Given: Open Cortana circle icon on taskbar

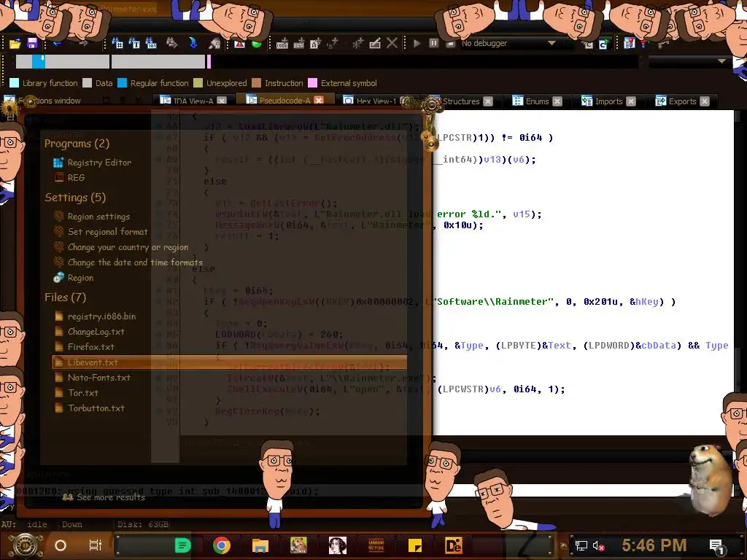Looking at the screenshot, I should tap(60, 545).
